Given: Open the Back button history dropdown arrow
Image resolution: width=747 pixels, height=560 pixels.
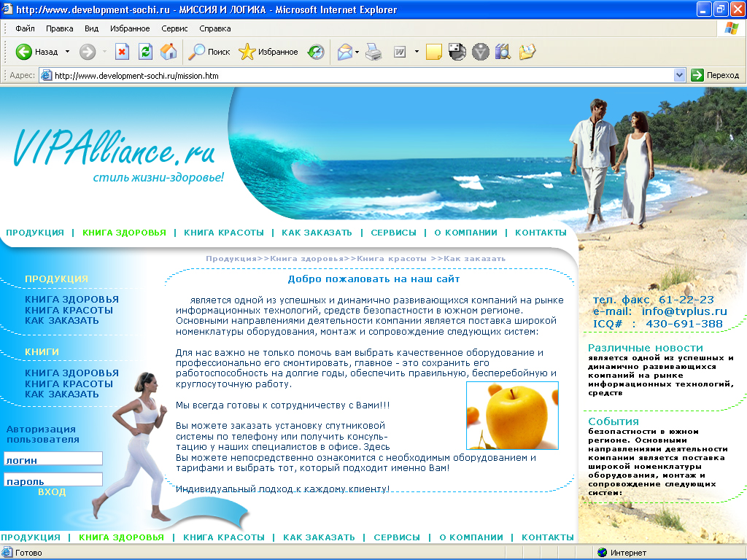Looking at the screenshot, I should [x=67, y=52].
